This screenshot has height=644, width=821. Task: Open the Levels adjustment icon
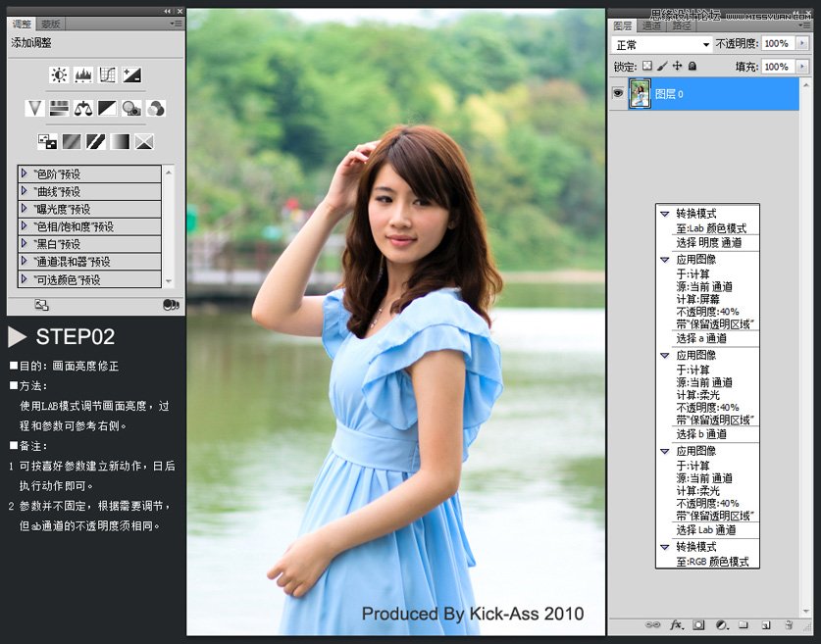82,74
